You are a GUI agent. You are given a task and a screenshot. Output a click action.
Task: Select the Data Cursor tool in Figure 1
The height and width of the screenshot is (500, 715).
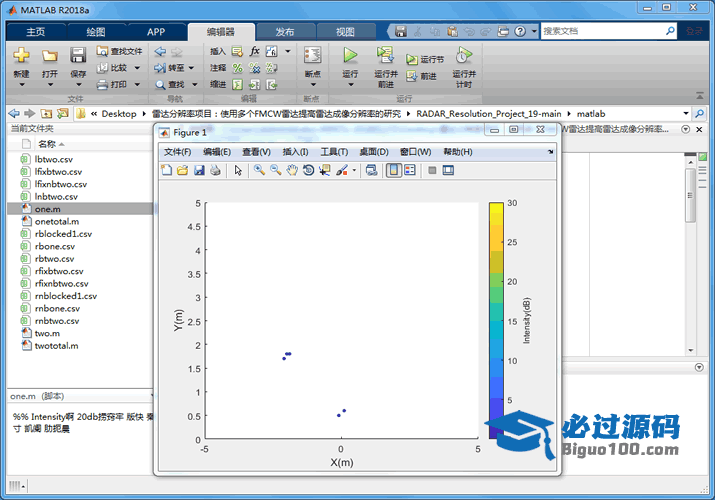click(x=325, y=170)
